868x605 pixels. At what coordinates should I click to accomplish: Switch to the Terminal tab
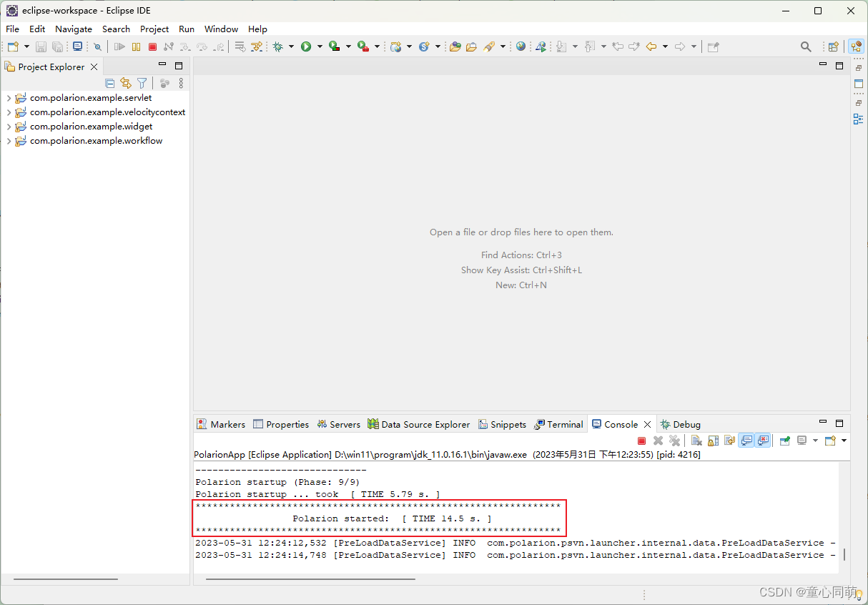coord(559,424)
